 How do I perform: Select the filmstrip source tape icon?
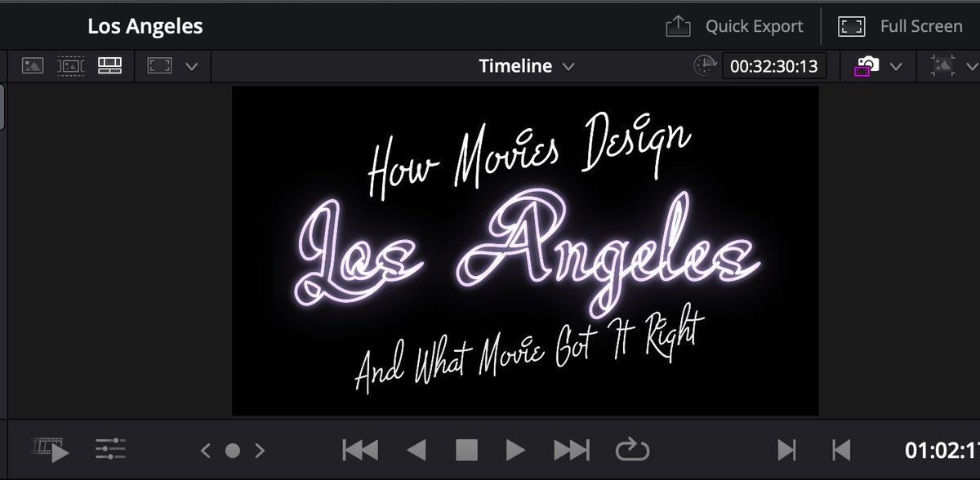click(71, 66)
